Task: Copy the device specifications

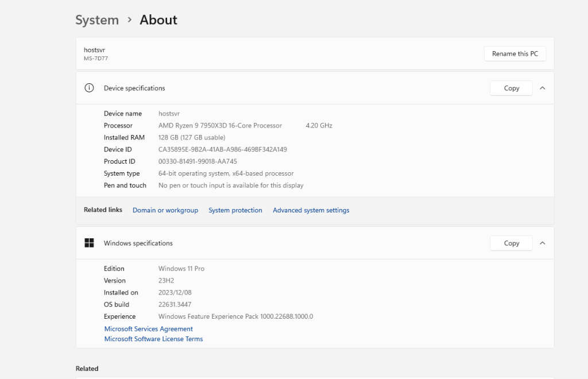Action: point(511,88)
